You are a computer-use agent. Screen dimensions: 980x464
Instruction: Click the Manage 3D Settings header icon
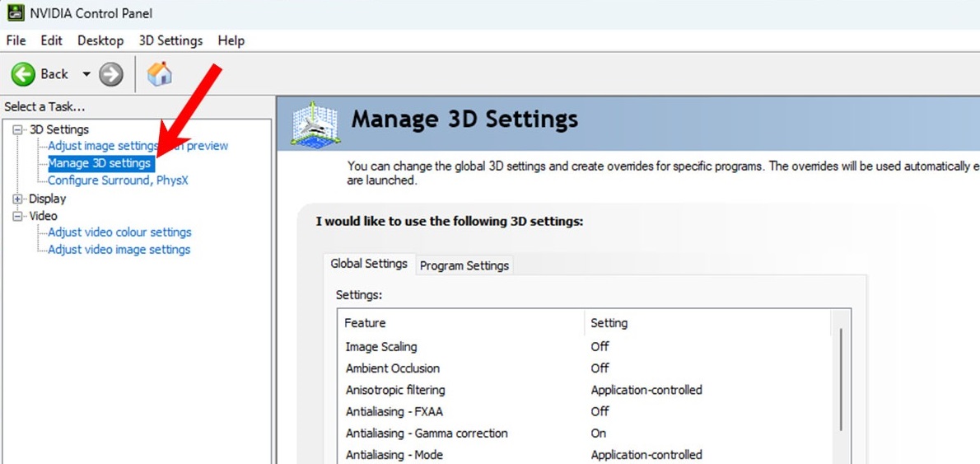pyautogui.click(x=316, y=124)
